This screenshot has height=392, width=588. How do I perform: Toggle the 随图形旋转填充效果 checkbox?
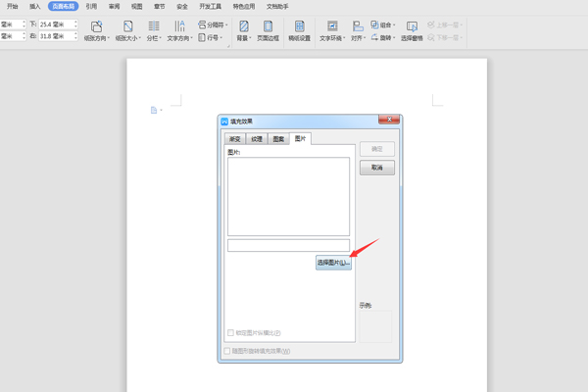point(228,351)
